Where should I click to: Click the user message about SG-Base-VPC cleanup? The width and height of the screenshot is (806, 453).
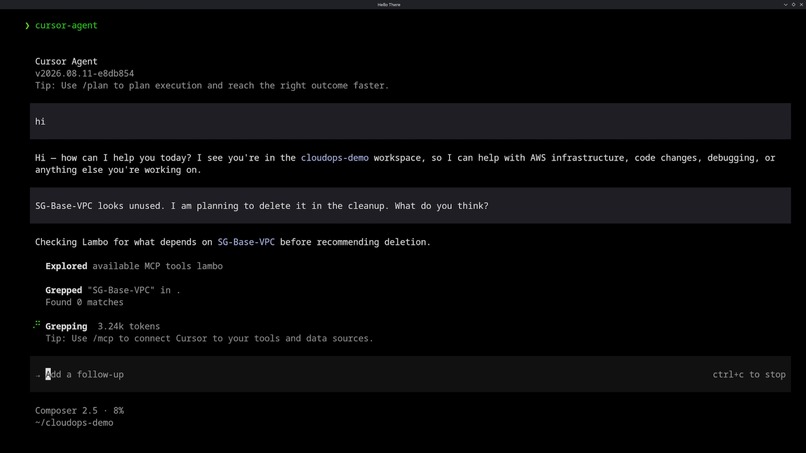pyautogui.click(x=410, y=206)
